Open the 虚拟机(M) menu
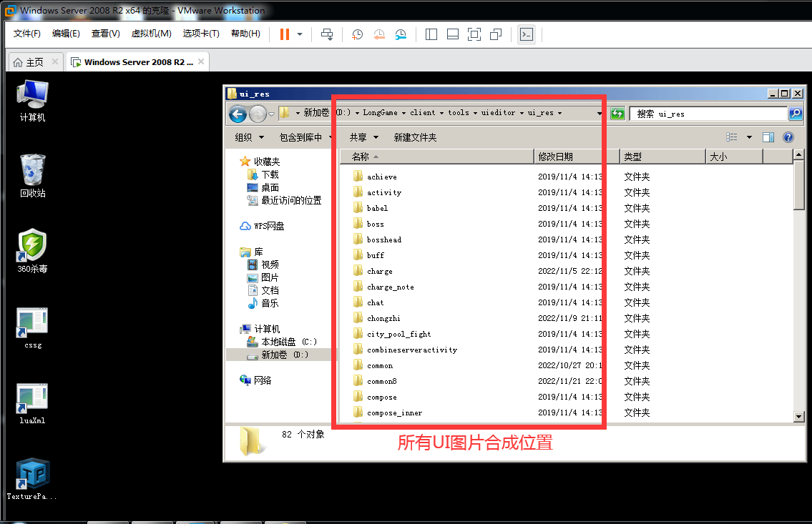Screen dimensions: 812x524 pyautogui.click(x=151, y=34)
